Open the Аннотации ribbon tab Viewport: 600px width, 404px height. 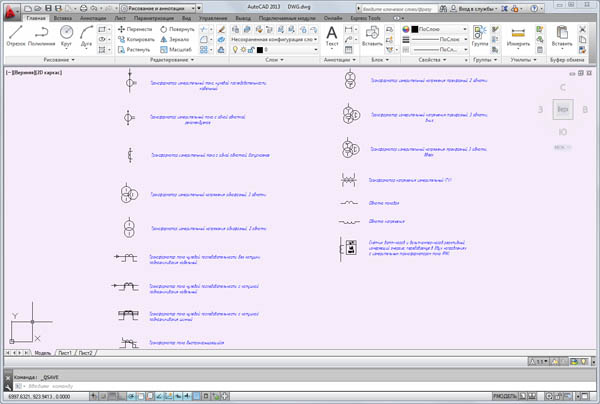93,19
